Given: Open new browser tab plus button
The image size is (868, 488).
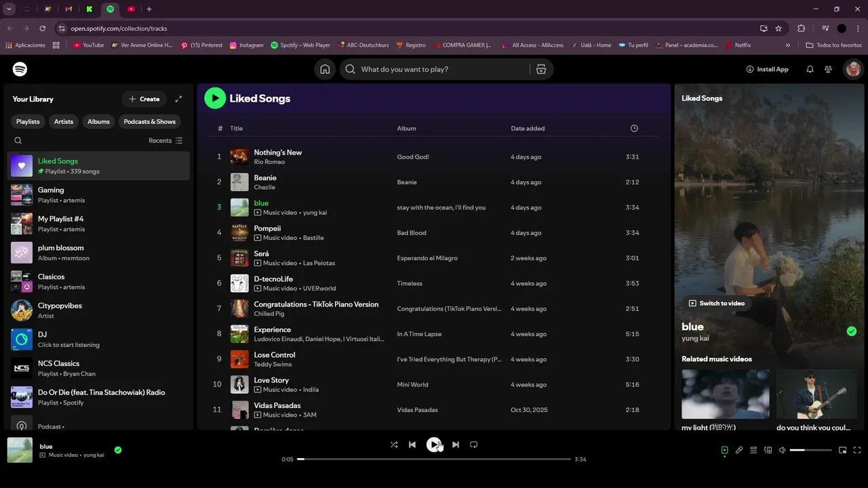Looking at the screenshot, I should click(x=149, y=9).
